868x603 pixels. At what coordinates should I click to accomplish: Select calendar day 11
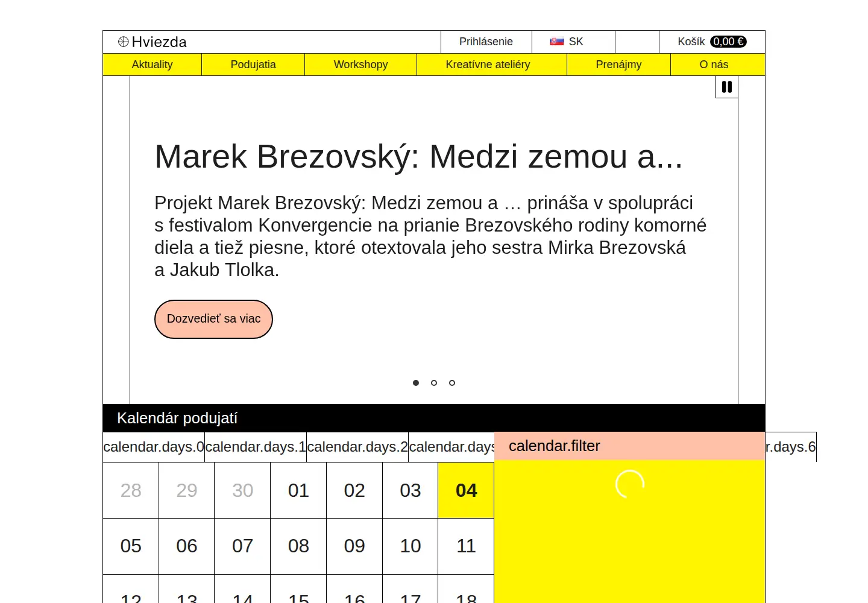pyautogui.click(x=466, y=546)
